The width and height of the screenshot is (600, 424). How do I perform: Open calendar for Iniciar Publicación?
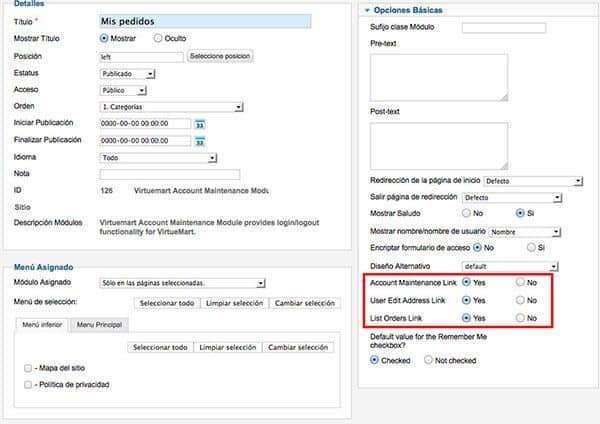(200, 124)
